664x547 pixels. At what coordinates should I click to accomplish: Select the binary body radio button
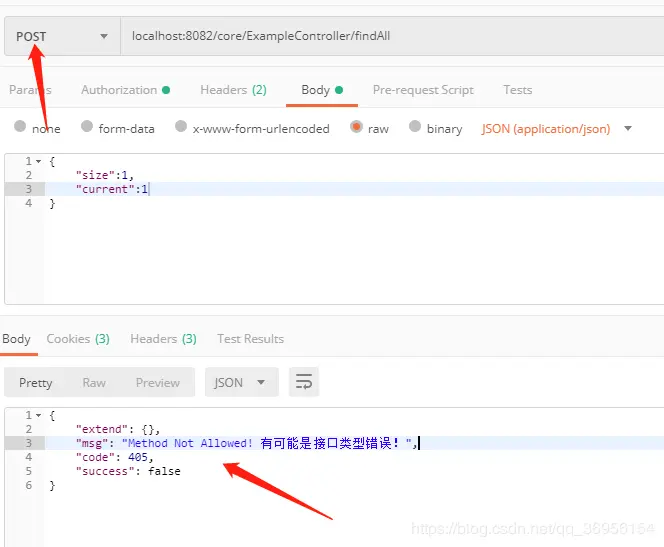click(x=415, y=126)
